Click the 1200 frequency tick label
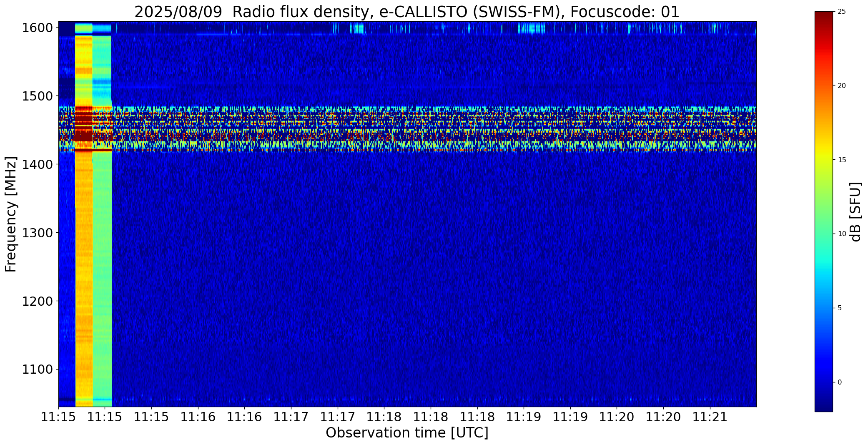 (x=37, y=301)
